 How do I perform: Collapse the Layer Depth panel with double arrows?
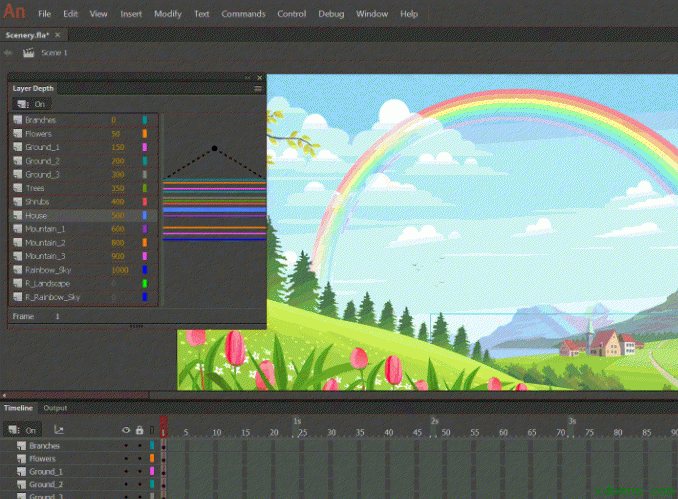[247, 78]
